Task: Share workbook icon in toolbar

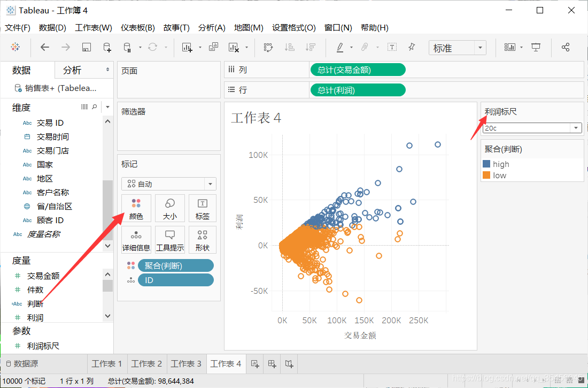Action: tap(566, 47)
